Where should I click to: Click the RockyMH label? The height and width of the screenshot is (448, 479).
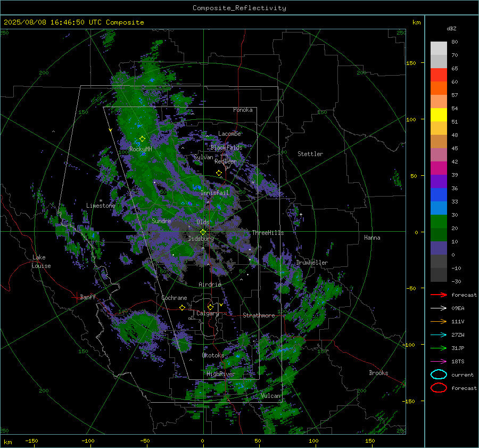(141, 149)
